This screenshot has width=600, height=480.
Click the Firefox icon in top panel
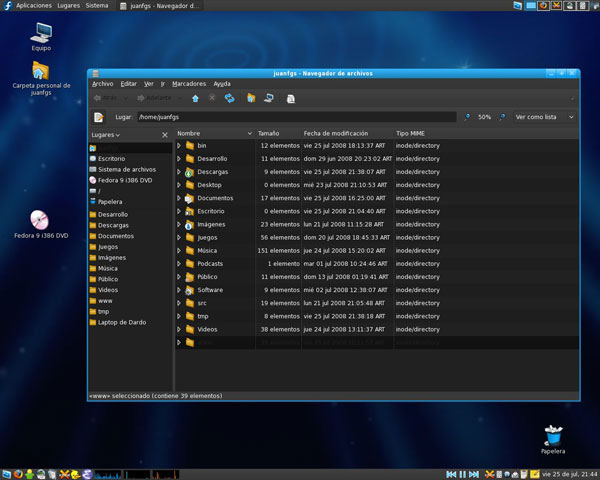point(543,5)
